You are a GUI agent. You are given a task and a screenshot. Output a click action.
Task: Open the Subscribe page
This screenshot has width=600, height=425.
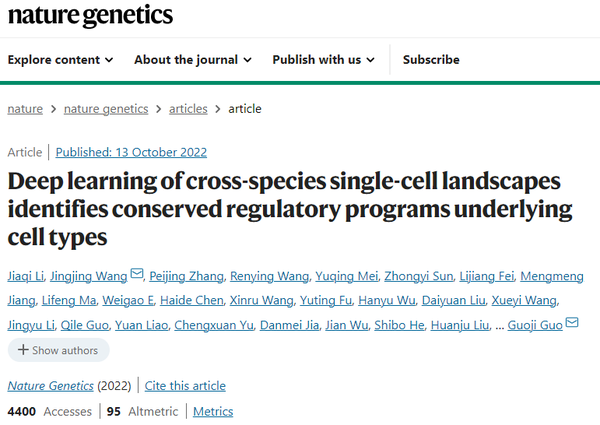431,60
